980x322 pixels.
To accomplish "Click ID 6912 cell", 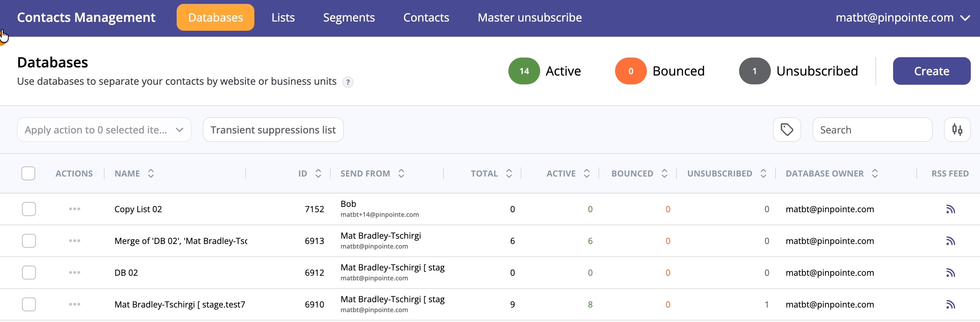I will pos(314,273).
